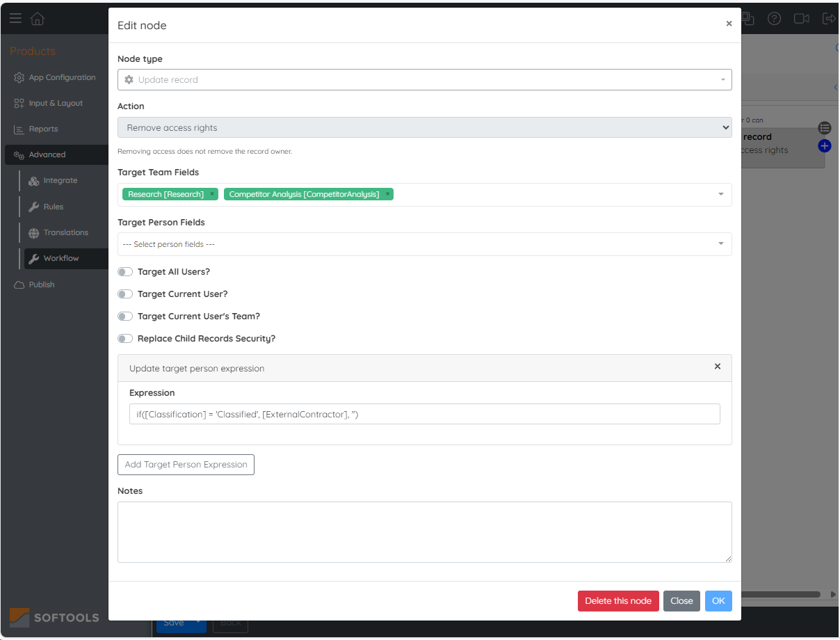Click the node list icon on canvas
The image size is (840, 640).
coord(825,128)
